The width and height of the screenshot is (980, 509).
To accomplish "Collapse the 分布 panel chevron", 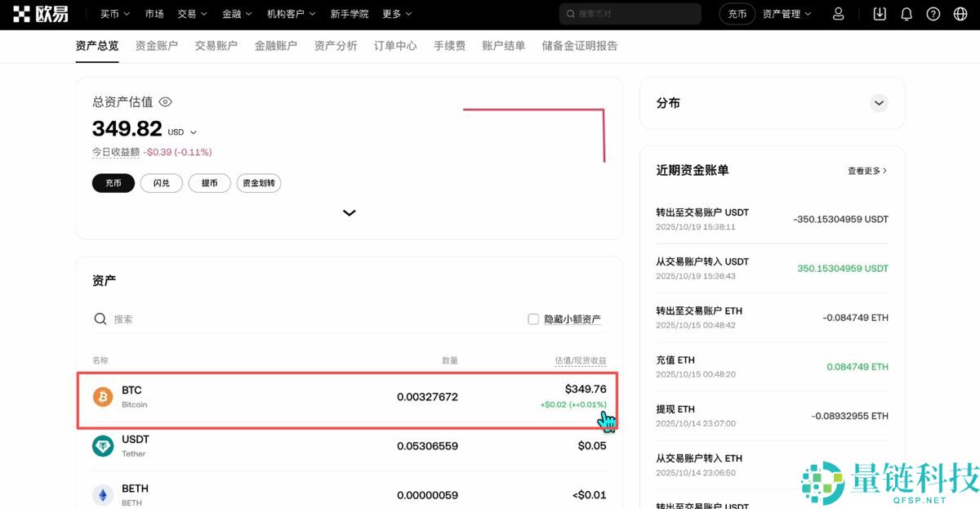I will (x=879, y=103).
